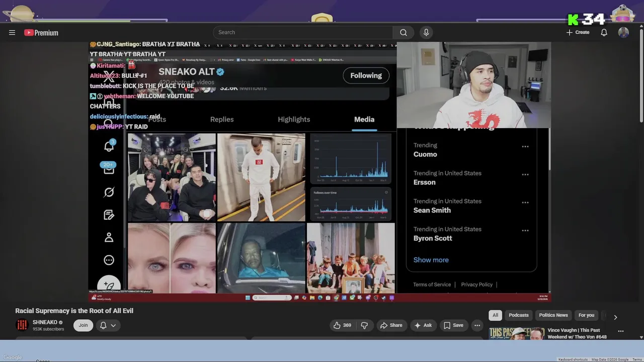Open the YouTube guide hamburger menu
The image size is (644, 362).
pos(12,33)
